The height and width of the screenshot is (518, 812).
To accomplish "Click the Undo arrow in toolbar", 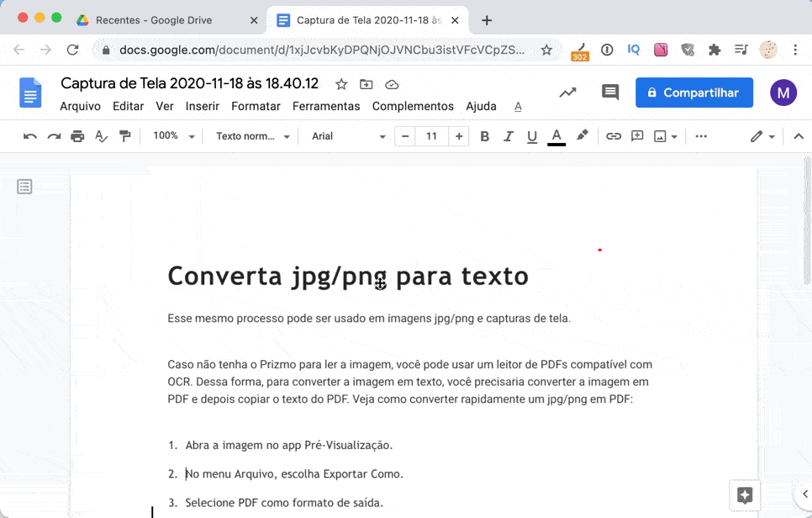I will 30,136.
